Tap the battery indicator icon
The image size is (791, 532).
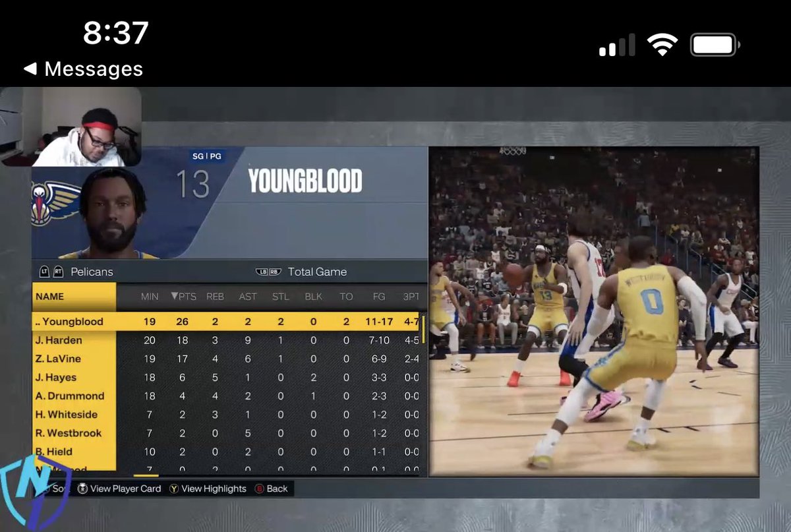point(715,45)
